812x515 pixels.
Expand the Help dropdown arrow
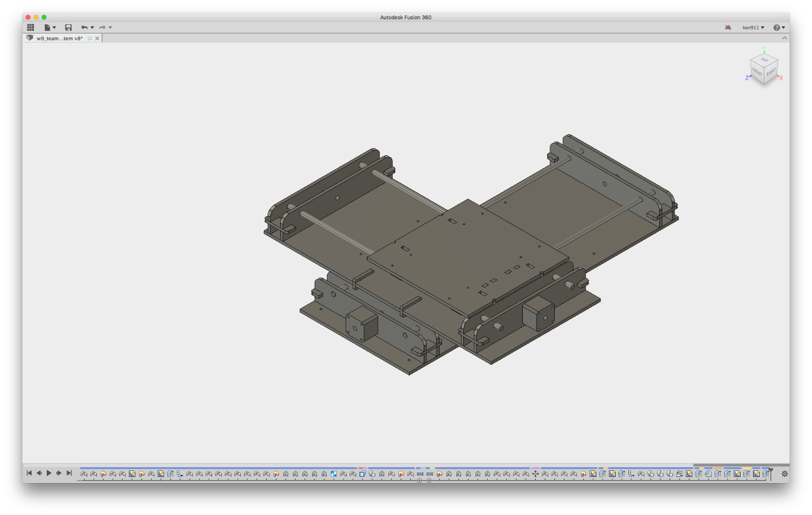pyautogui.click(x=784, y=27)
